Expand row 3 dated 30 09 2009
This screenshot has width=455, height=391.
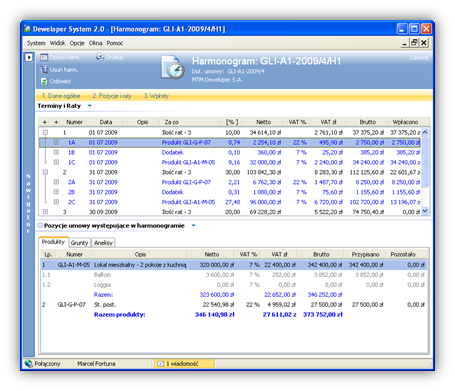coord(45,212)
